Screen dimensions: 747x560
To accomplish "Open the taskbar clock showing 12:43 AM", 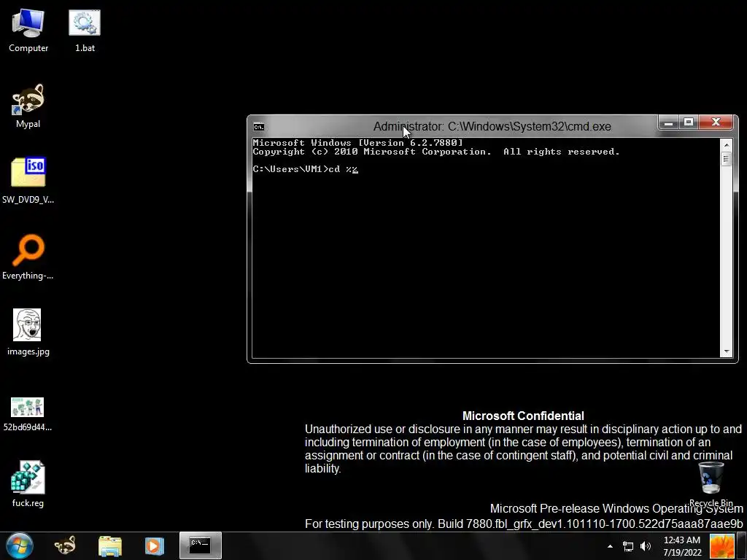I will pos(682,546).
